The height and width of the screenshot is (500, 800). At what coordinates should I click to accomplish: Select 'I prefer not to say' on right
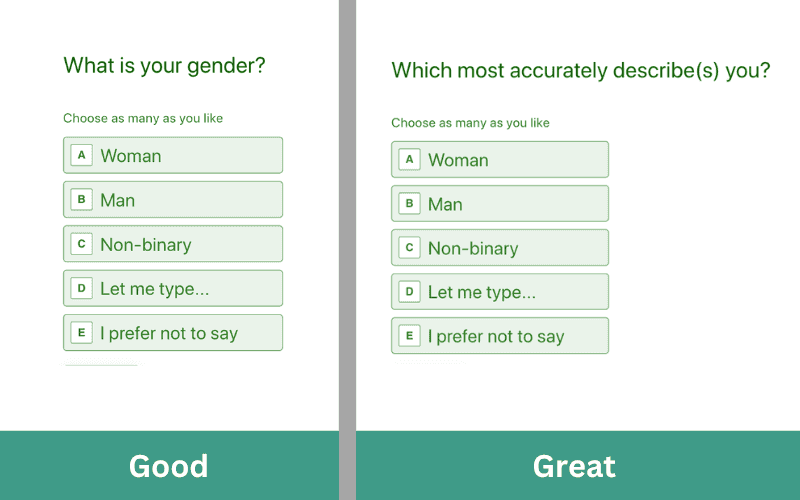coord(499,336)
